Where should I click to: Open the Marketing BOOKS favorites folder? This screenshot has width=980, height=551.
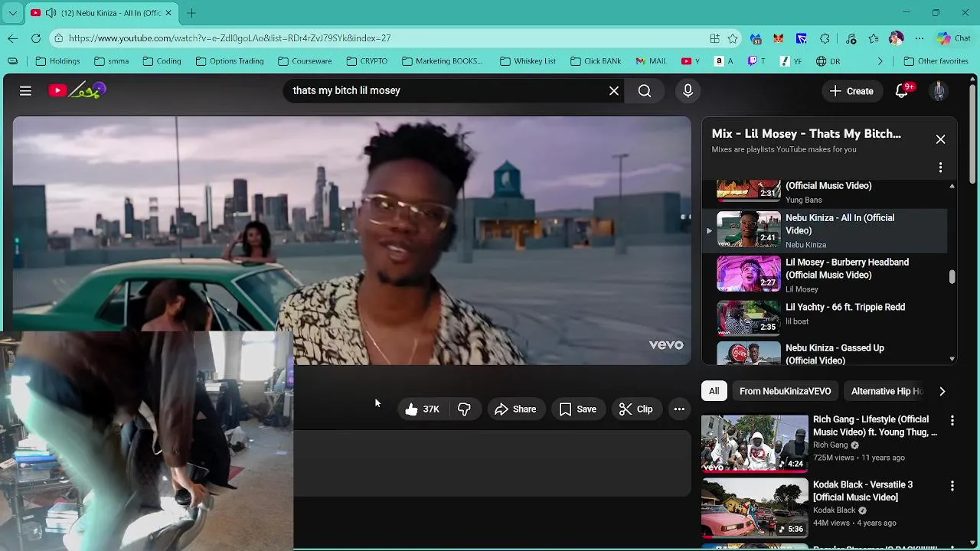click(443, 61)
